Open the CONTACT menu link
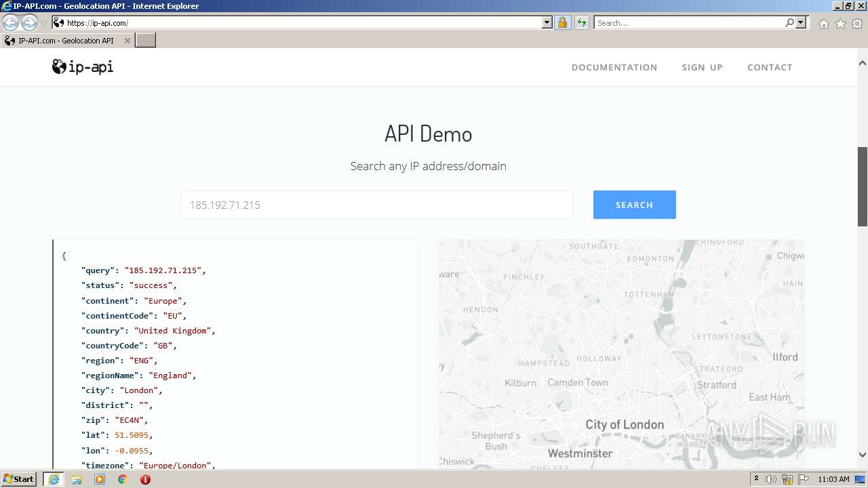Screen dimensions: 868x488 click(770, 67)
